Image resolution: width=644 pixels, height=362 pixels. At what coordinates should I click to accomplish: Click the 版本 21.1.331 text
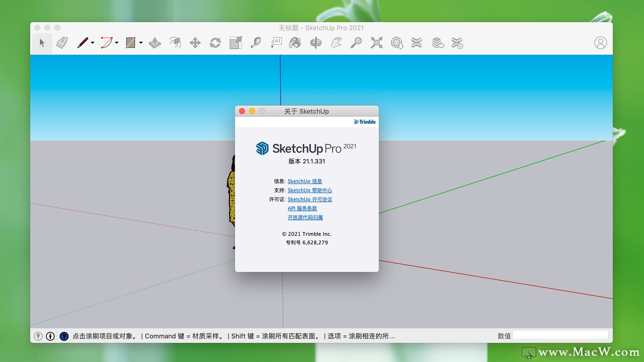307,161
